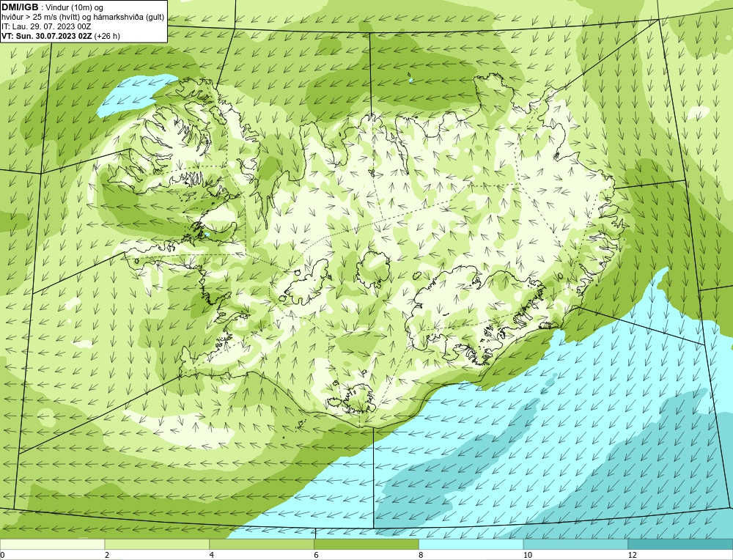Click the legend label '8'
The width and height of the screenshot is (733, 560).
pos(421,555)
